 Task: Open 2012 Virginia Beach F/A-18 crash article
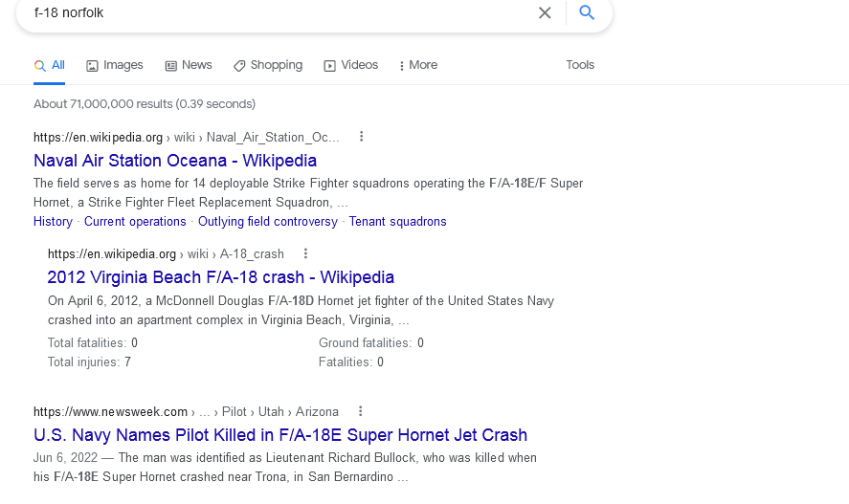220,277
